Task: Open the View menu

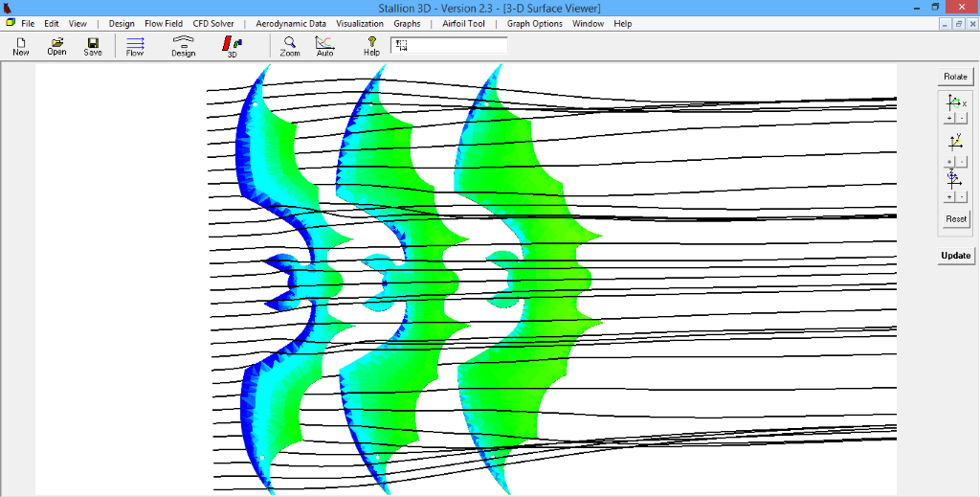Action: point(78,24)
